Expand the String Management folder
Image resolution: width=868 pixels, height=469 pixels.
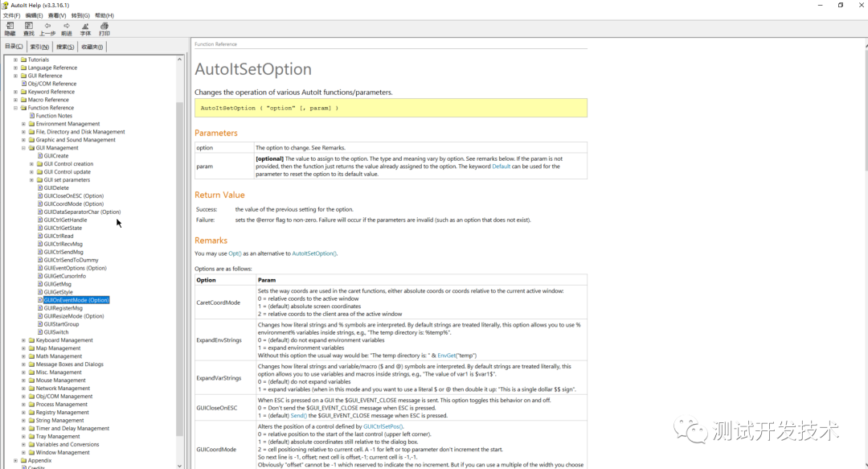pos(23,420)
